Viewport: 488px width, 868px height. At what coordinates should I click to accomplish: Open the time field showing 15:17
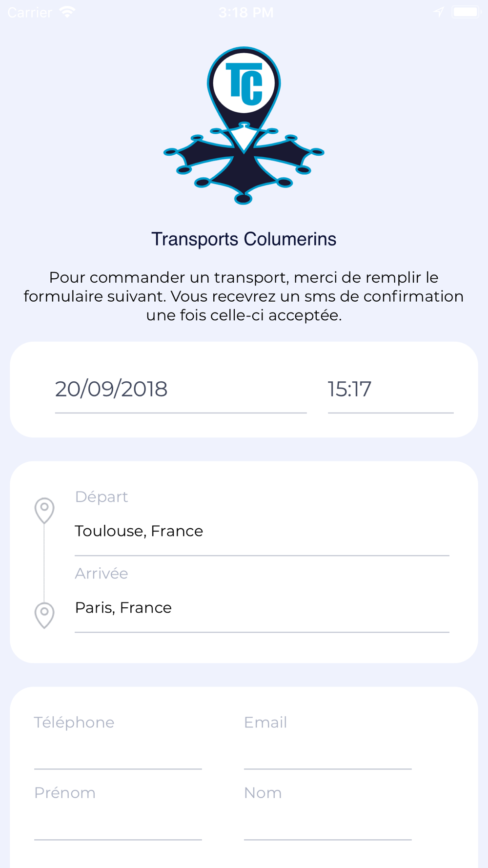click(x=390, y=390)
